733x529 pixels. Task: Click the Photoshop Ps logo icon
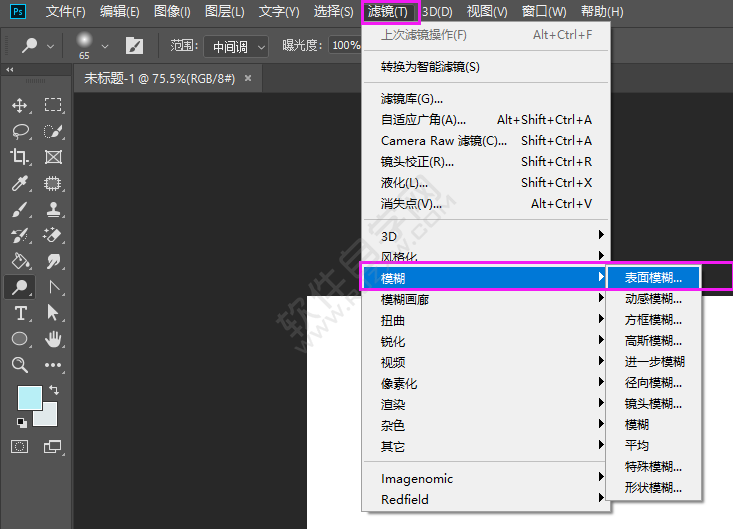coord(18,11)
